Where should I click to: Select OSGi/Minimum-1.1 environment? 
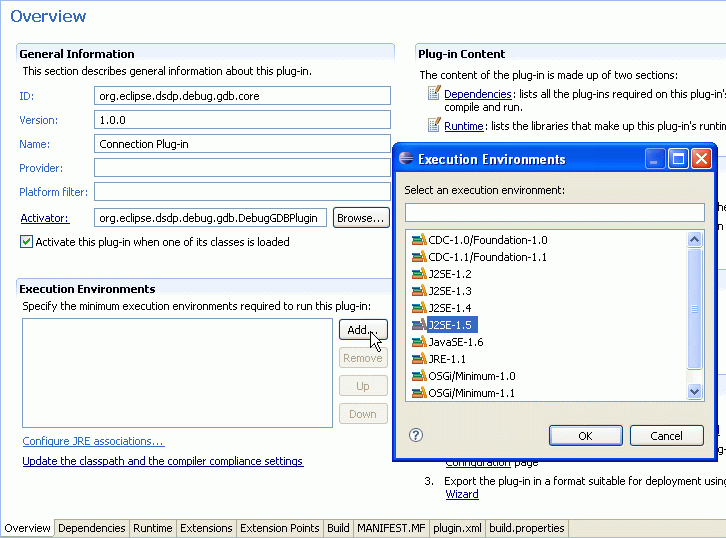[471, 393]
